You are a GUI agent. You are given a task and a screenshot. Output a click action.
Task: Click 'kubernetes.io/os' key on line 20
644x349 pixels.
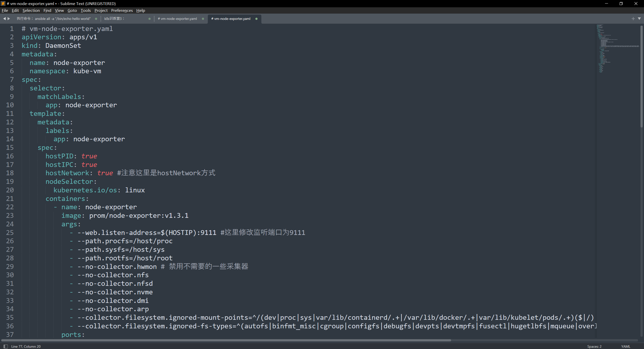point(85,190)
